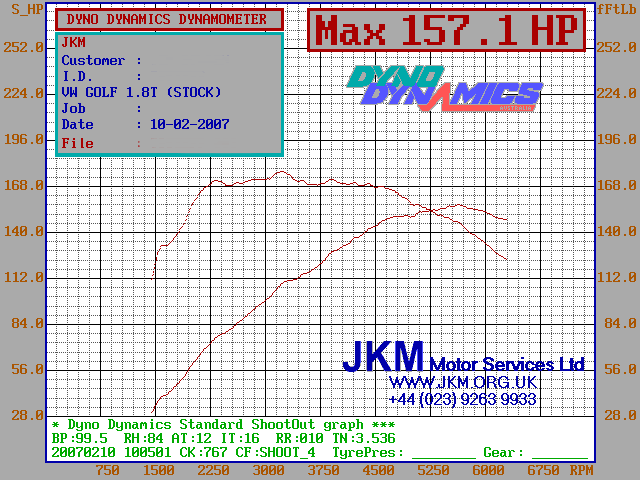Select the VW GOLF 1.8T (STOCK) vehicle text
This screenshot has width=640, height=480.
141,92
